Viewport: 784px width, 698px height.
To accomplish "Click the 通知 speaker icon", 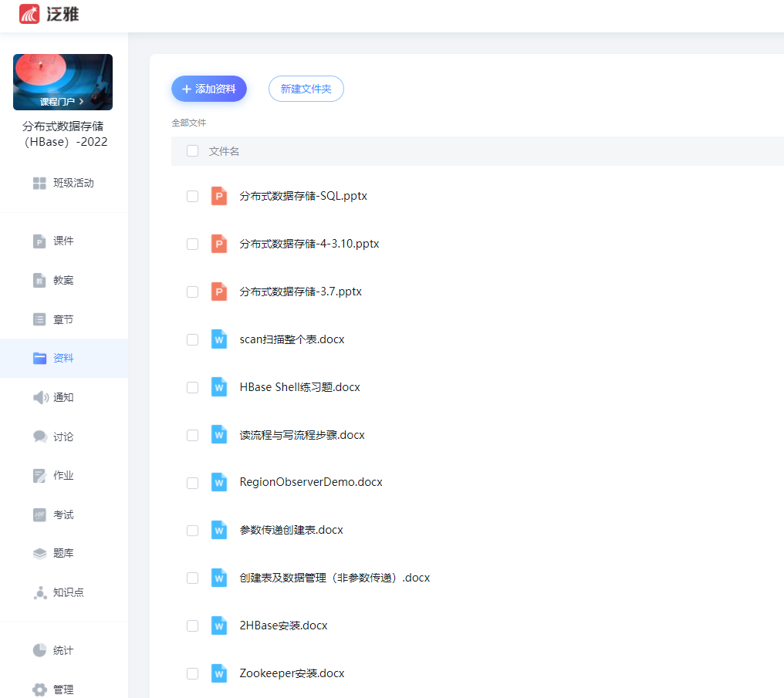I will 40,398.
